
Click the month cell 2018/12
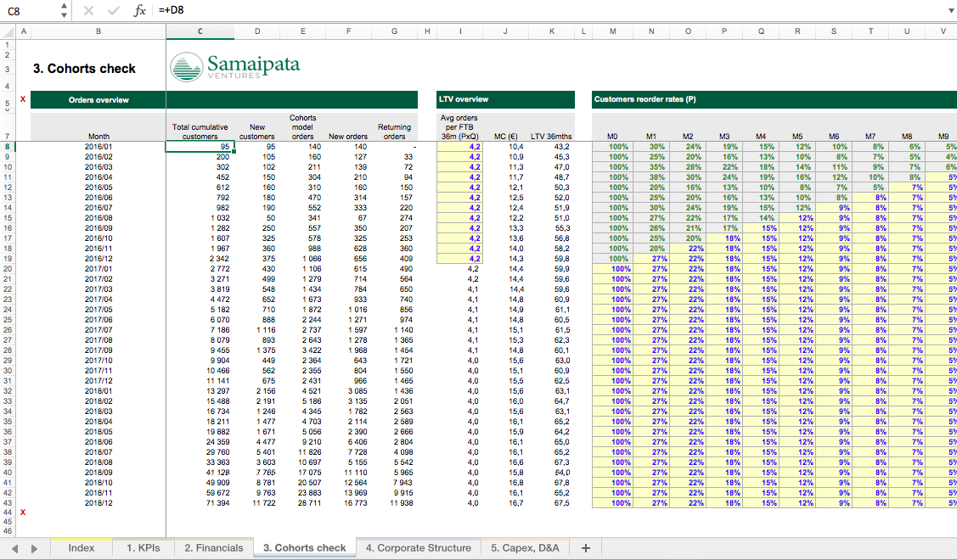[x=99, y=503]
